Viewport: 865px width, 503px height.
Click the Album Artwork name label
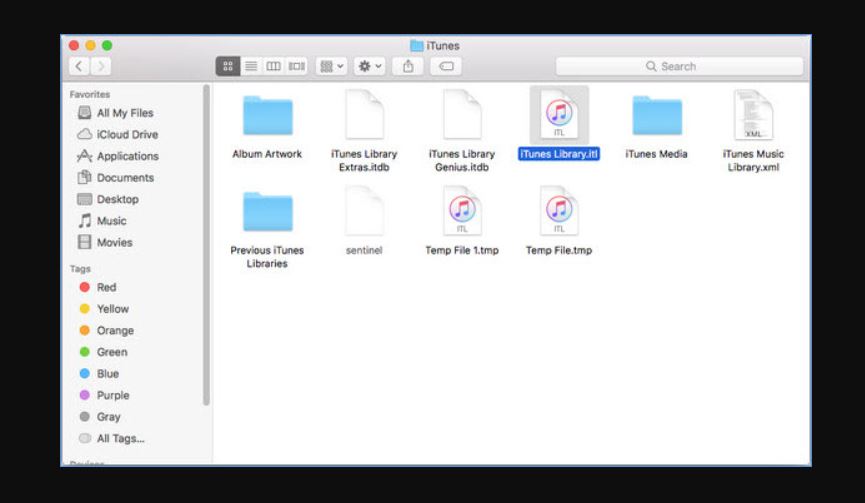click(x=267, y=154)
